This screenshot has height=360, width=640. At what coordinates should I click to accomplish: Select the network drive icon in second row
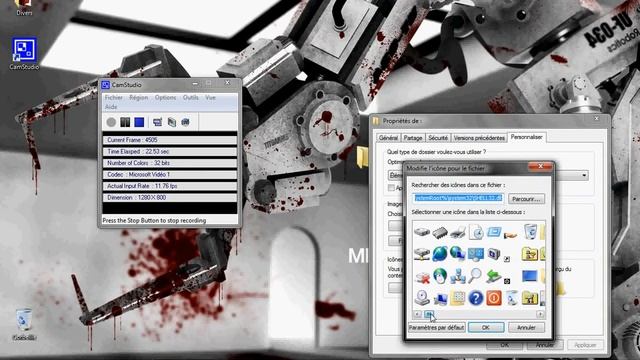[x=422, y=254]
